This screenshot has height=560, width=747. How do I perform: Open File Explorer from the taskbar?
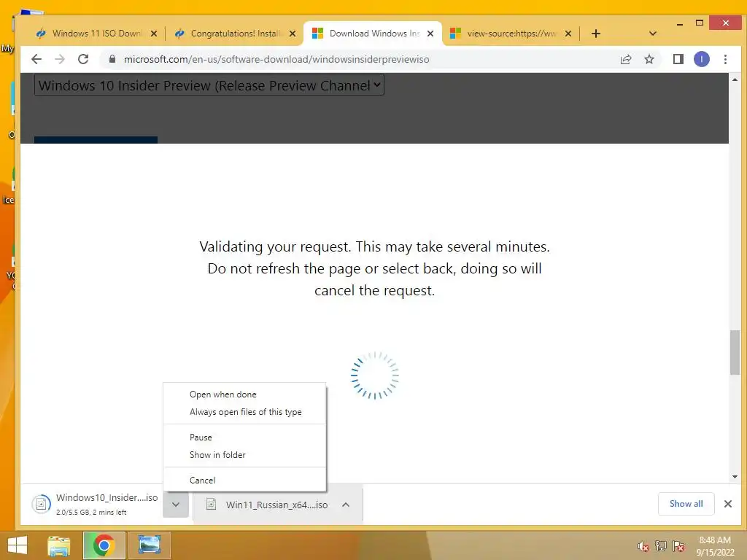(59, 545)
